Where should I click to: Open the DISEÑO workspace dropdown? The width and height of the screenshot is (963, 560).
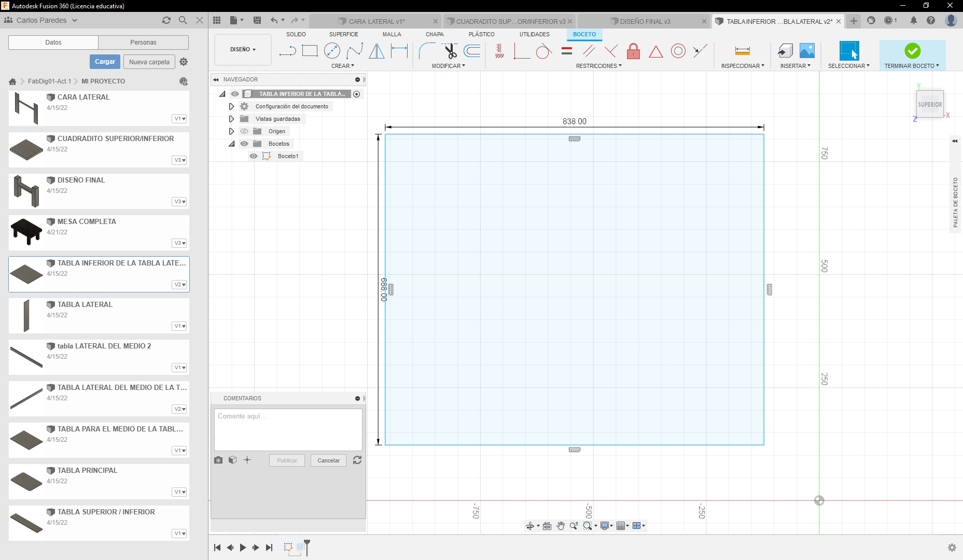point(243,50)
